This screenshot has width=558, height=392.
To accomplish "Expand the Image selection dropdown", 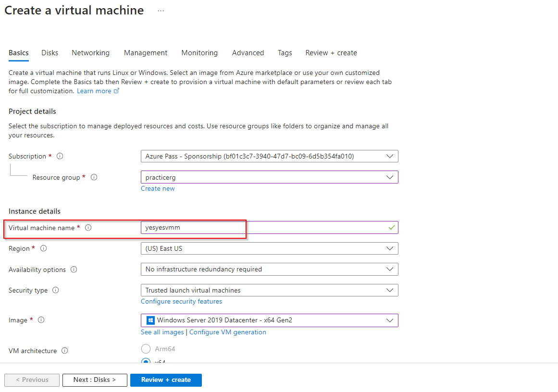I will [269, 320].
